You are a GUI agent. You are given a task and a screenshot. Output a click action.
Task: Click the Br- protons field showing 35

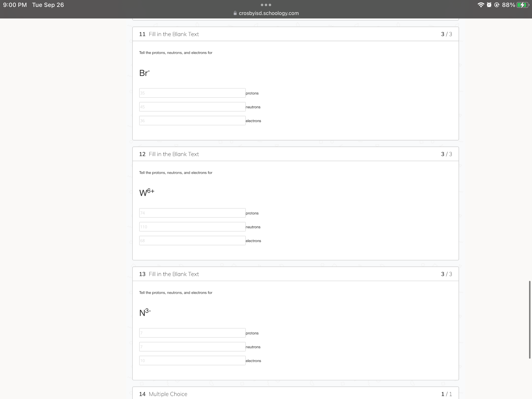tap(192, 93)
